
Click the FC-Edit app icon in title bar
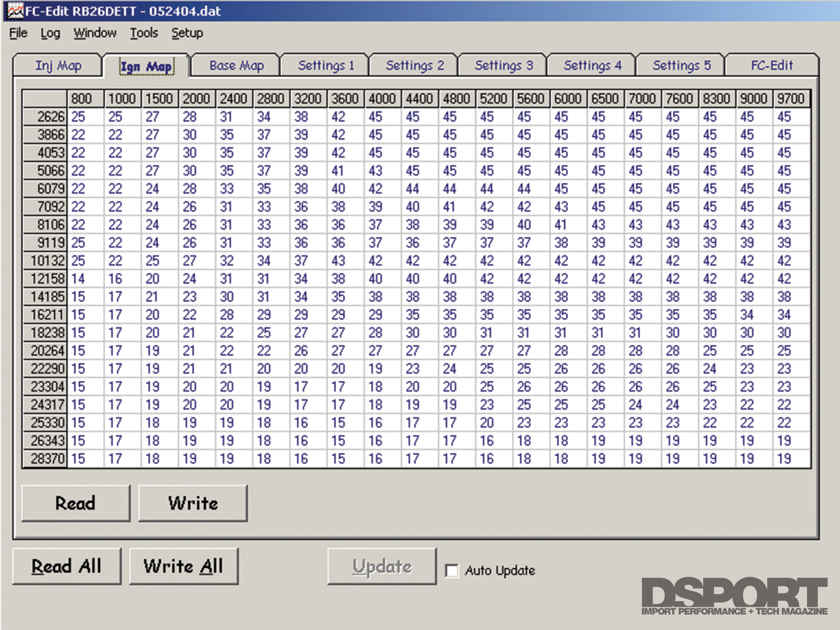point(15,10)
